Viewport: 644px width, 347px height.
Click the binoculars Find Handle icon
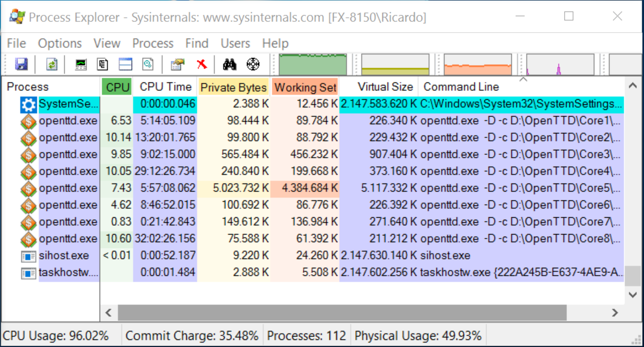229,64
